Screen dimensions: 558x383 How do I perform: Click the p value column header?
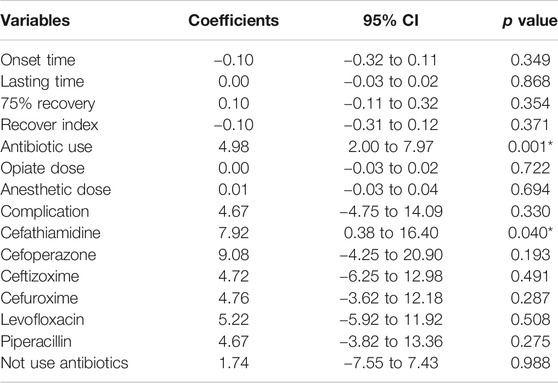[x=530, y=21]
